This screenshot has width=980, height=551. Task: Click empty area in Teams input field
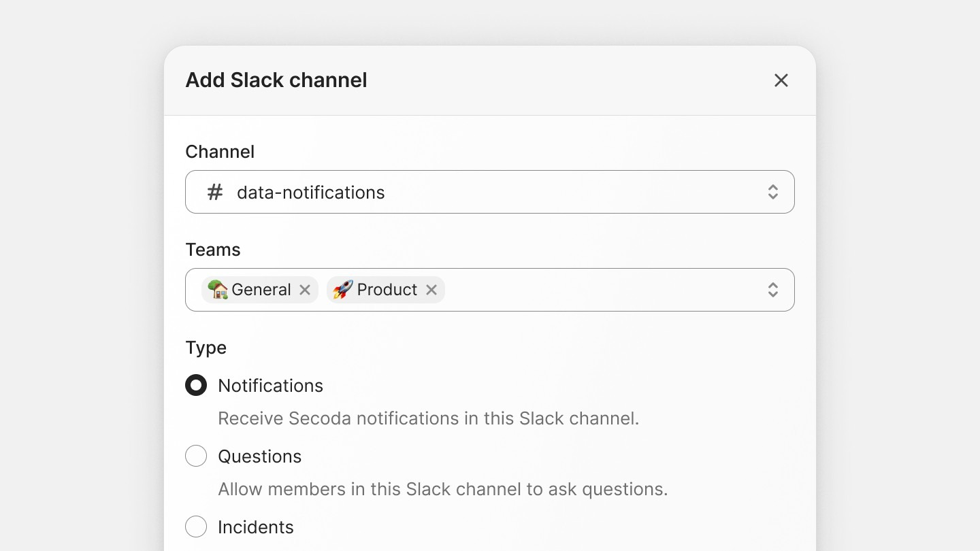click(599, 290)
